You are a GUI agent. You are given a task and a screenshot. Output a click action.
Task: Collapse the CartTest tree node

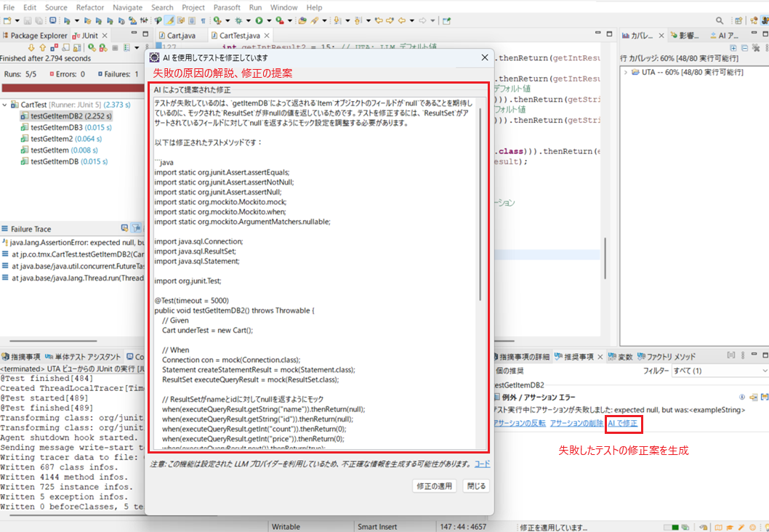click(x=5, y=105)
